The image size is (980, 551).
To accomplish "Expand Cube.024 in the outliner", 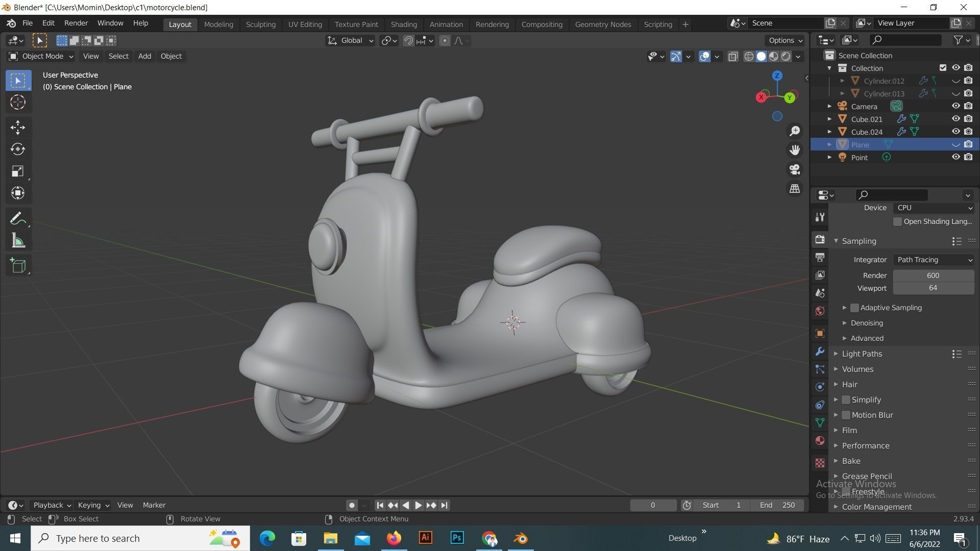I will pyautogui.click(x=829, y=132).
